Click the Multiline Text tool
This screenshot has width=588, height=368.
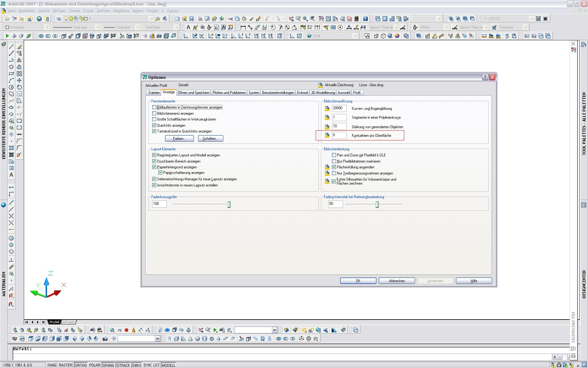[x=11, y=175]
